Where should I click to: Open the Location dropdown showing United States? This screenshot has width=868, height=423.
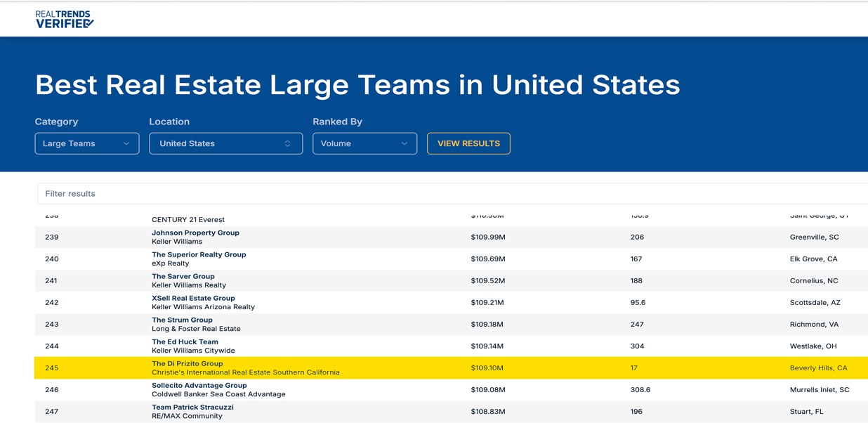[226, 143]
